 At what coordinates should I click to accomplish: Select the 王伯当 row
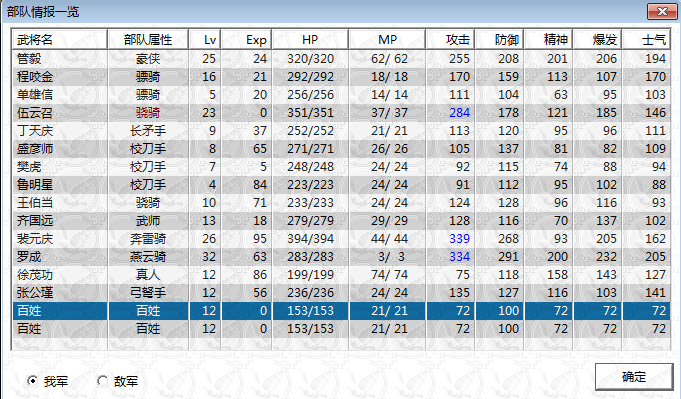[x=341, y=203]
